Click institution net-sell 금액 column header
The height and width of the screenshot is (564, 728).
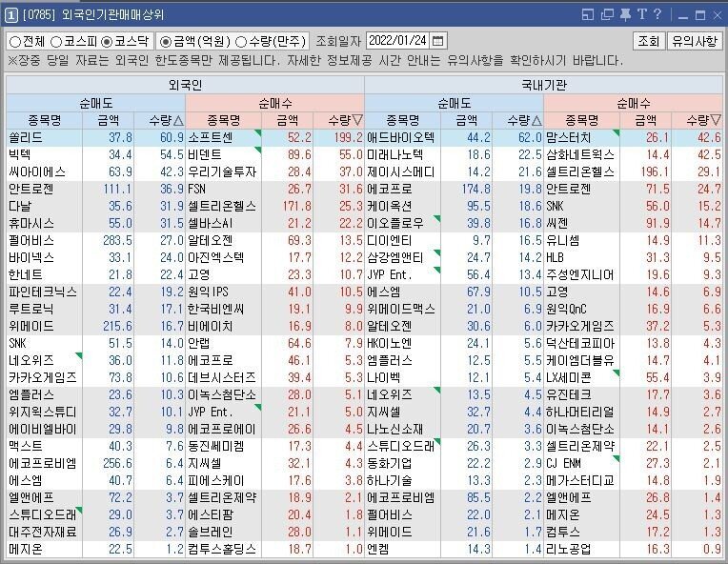tap(467, 121)
